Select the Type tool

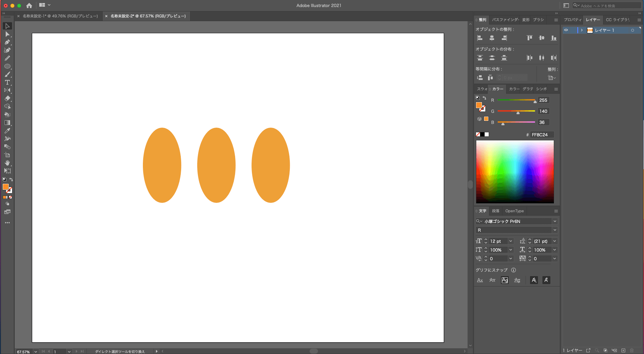coord(7,83)
